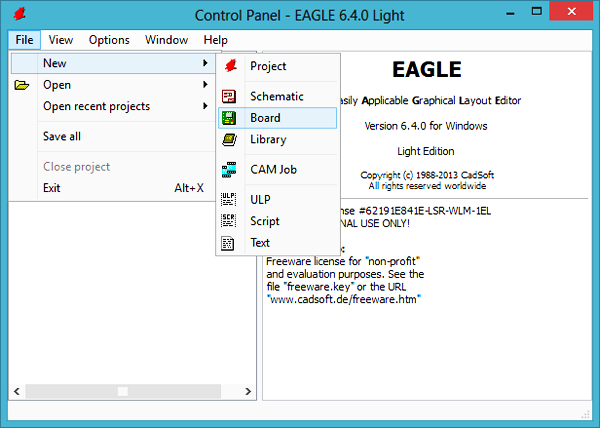The width and height of the screenshot is (600, 428).
Task: Click the "www.cadsoft.de/freeware.htm" URL text
Action: pyautogui.click(x=344, y=299)
